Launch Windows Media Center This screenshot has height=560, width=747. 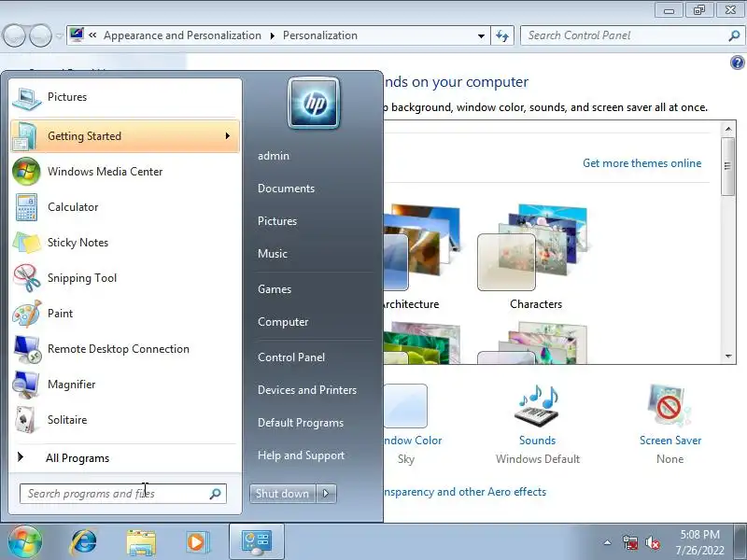coord(125,172)
